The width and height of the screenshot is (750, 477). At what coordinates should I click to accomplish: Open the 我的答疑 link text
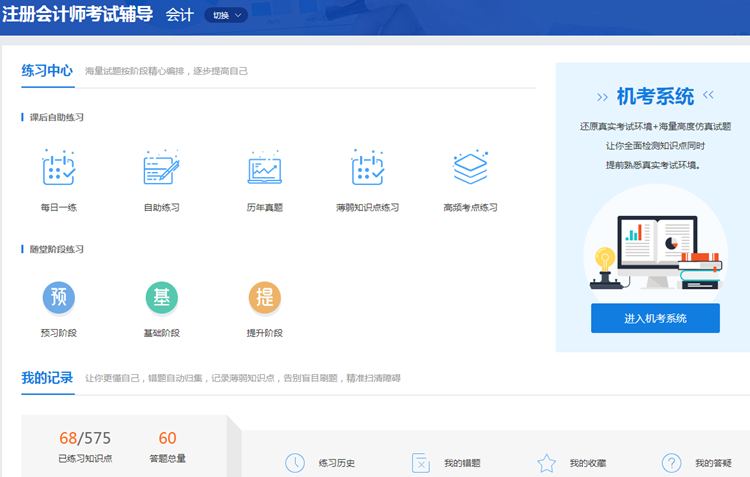713,463
